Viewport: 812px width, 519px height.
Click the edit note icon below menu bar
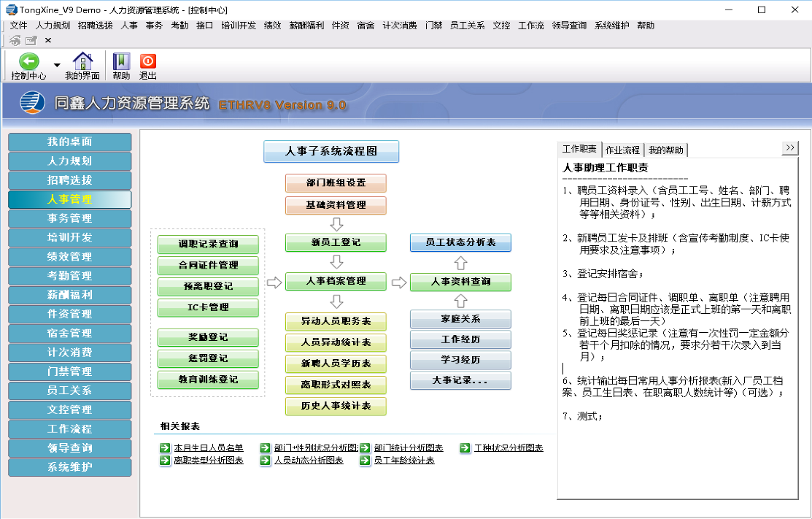(31, 40)
